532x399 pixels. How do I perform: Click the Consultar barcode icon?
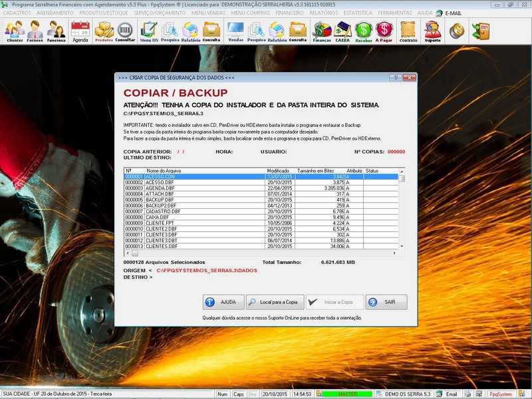pyautogui.click(x=125, y=31)
